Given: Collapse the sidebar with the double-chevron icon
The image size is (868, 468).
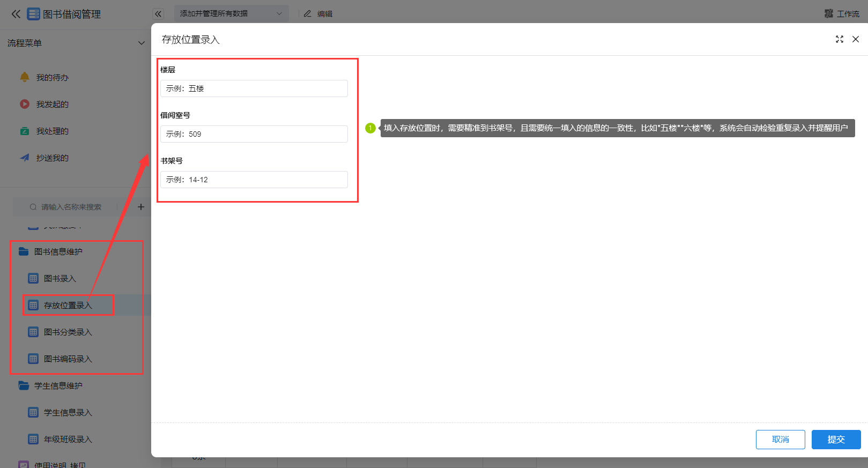Looking at the screenshot, I should coord(16,14).
